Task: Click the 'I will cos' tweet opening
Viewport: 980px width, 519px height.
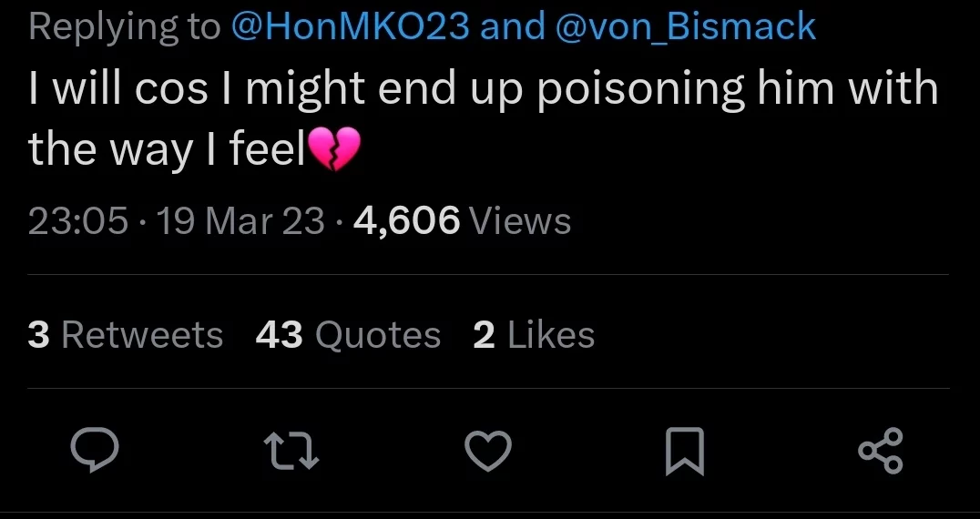Action: point(117,88)
